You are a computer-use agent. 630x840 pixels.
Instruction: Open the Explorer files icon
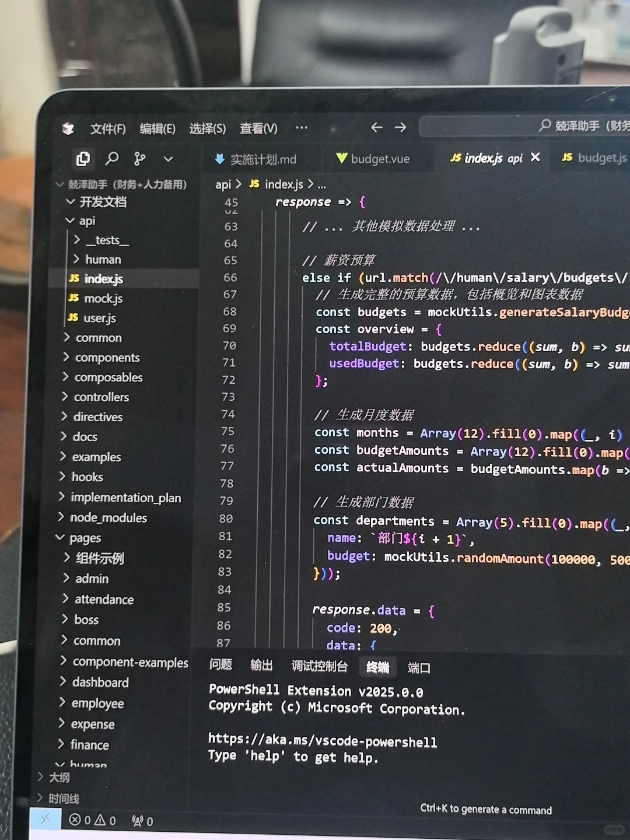[83, 159]
